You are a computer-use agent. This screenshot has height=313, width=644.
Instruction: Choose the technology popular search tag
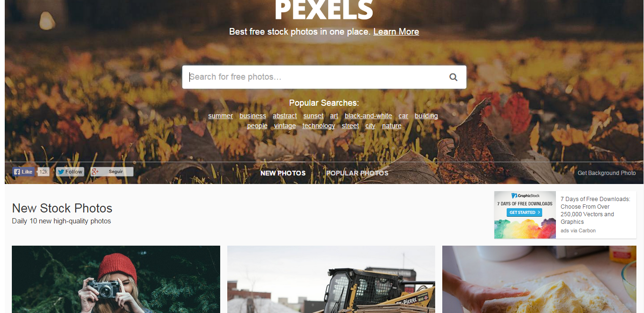click(x=319, y=126)
